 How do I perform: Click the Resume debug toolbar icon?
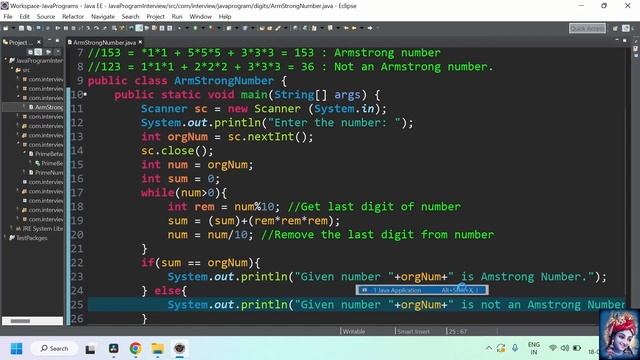click(x=58, y=28)
